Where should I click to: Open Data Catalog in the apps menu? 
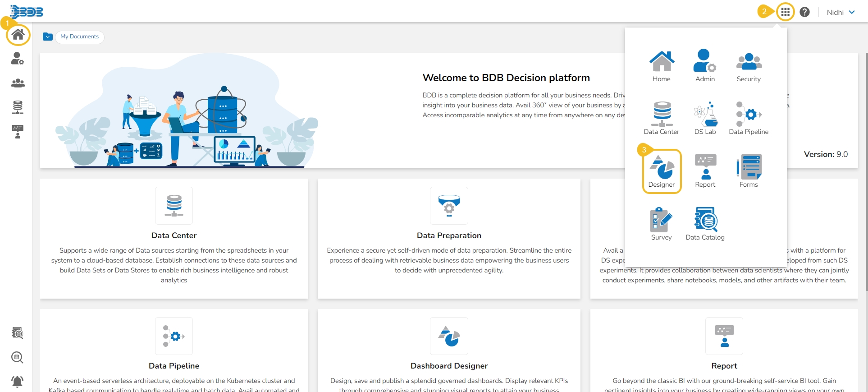(x=705, y=224)
